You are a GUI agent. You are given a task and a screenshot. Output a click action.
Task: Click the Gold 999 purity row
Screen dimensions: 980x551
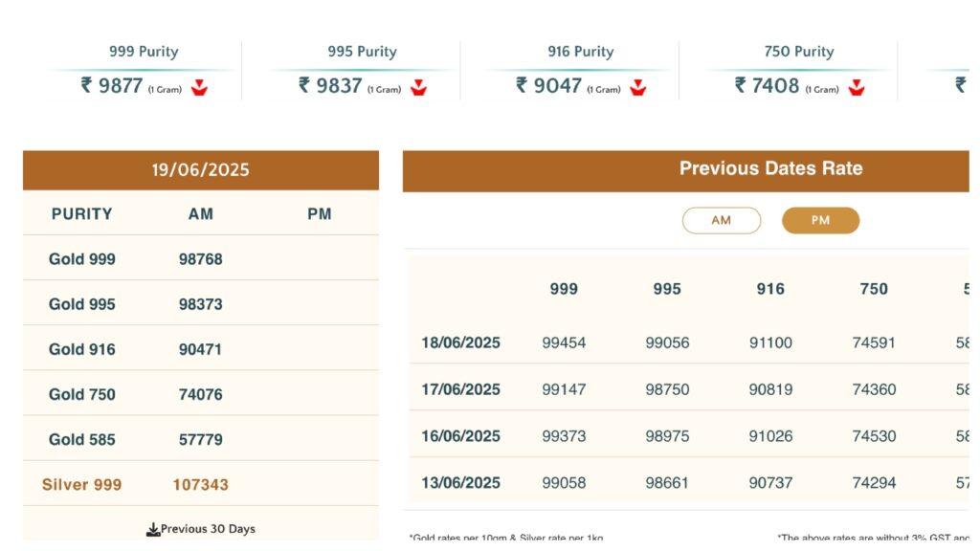[x=81, y=258]
